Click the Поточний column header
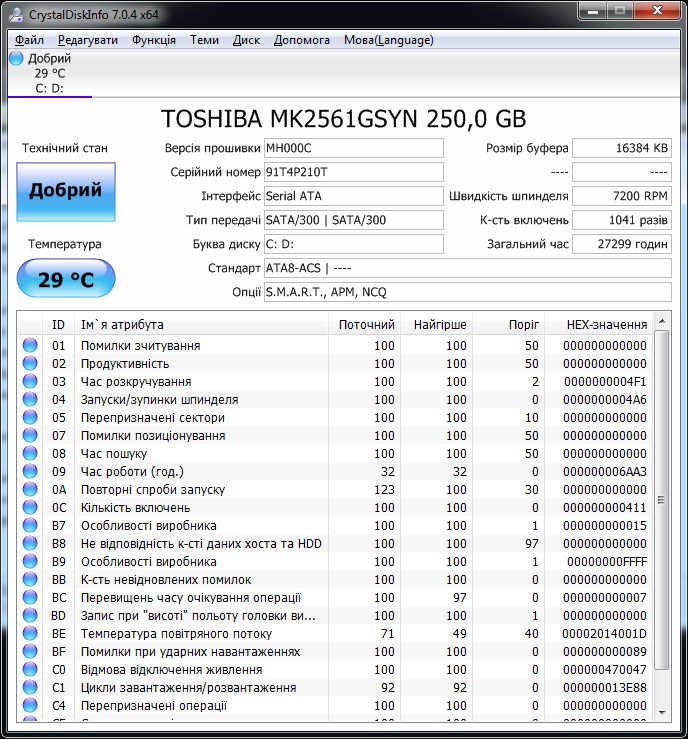Image resolution: width=688 pixels, height=739 pixels. tap(364, 324)
